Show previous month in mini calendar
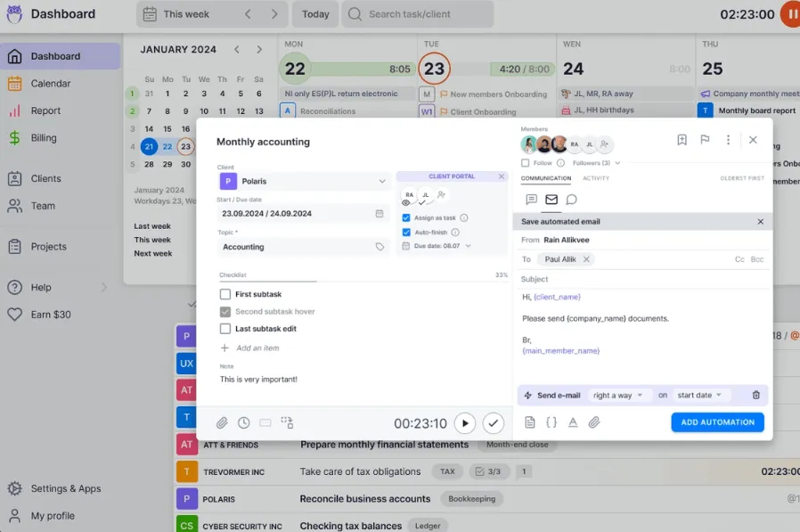800x532 pixels. (x=237, y=50)
